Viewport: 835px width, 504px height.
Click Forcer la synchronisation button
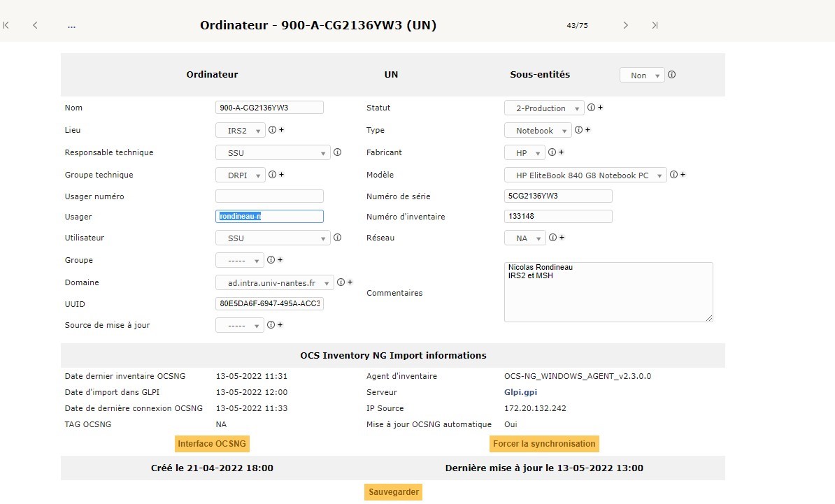[544, 444]
